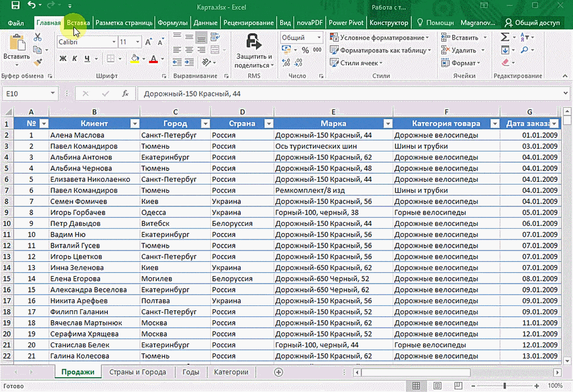Click the Cut scissors icon
573x392 pixels.
tap(38, 38)
